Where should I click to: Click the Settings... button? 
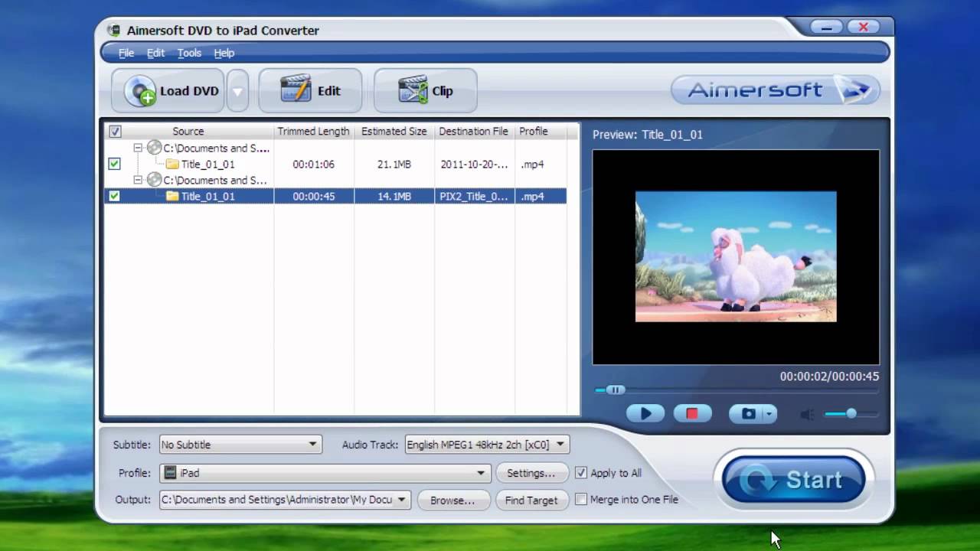click(531, 473)
